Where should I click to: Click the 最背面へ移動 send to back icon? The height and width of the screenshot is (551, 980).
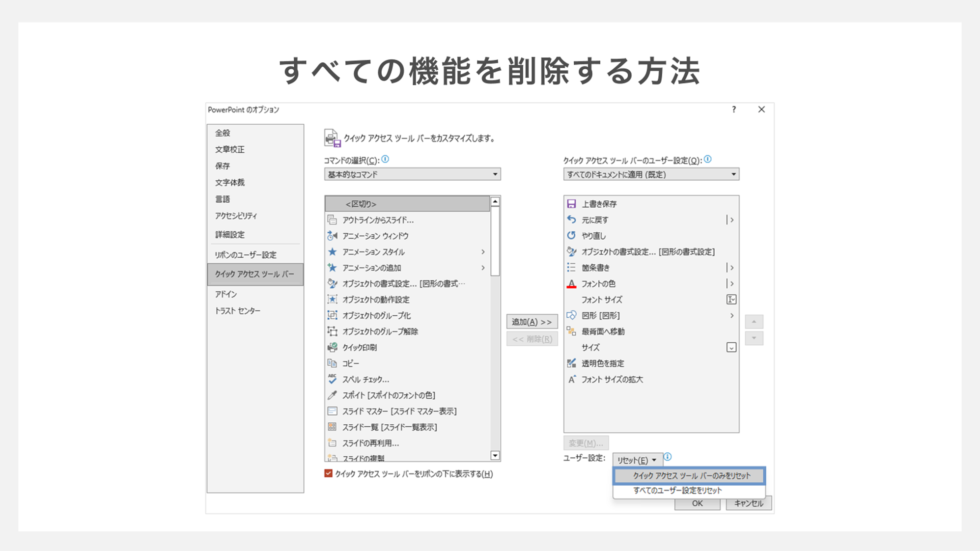pos(571,331)
